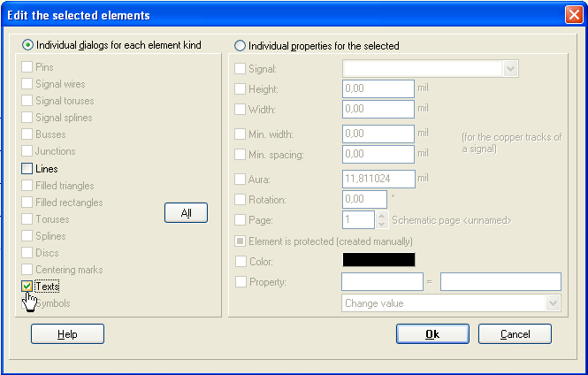Click the Min. spacing input field

pos(378,155)
